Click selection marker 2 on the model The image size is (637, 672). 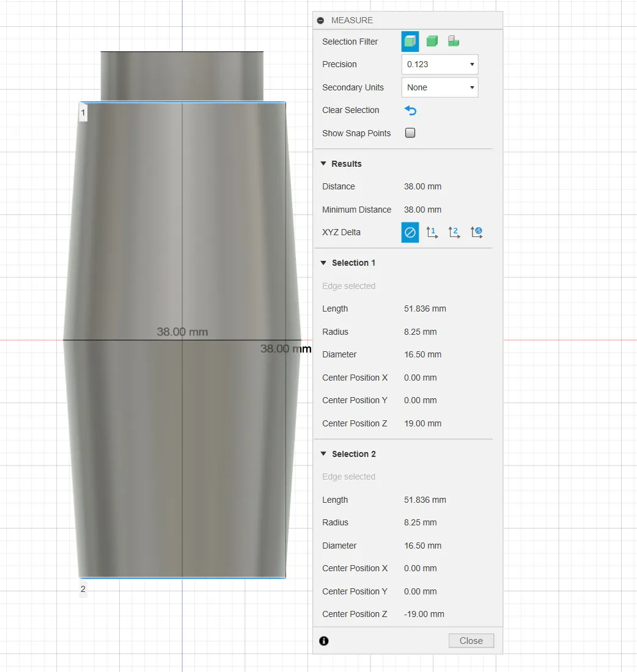click(83, 590)
